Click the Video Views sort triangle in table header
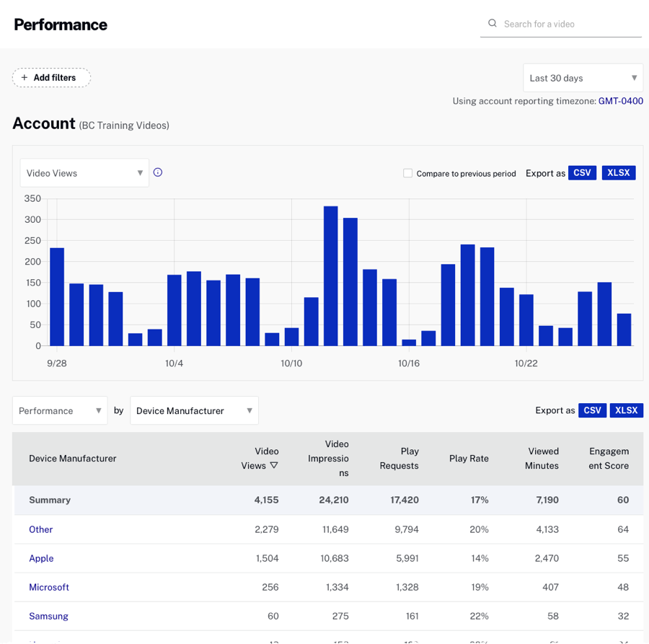This screenshot has height=644, width=649. tap(275, 466)
